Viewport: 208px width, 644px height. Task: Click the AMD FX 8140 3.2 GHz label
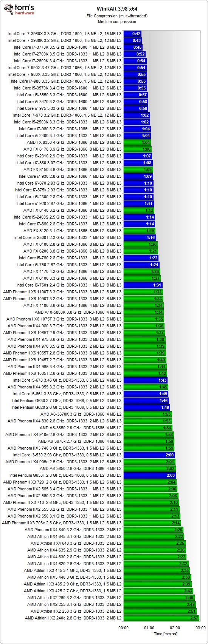pos(73,210)
